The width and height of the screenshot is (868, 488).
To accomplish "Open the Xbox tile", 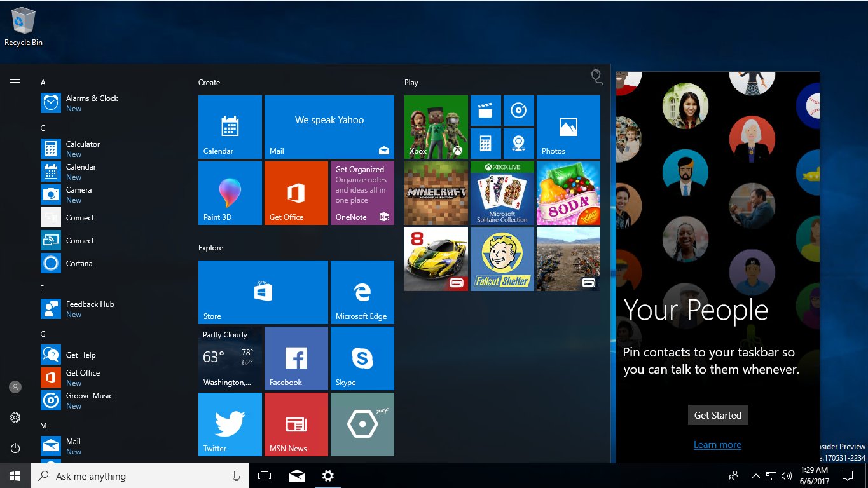I will [x=436, y=127].
